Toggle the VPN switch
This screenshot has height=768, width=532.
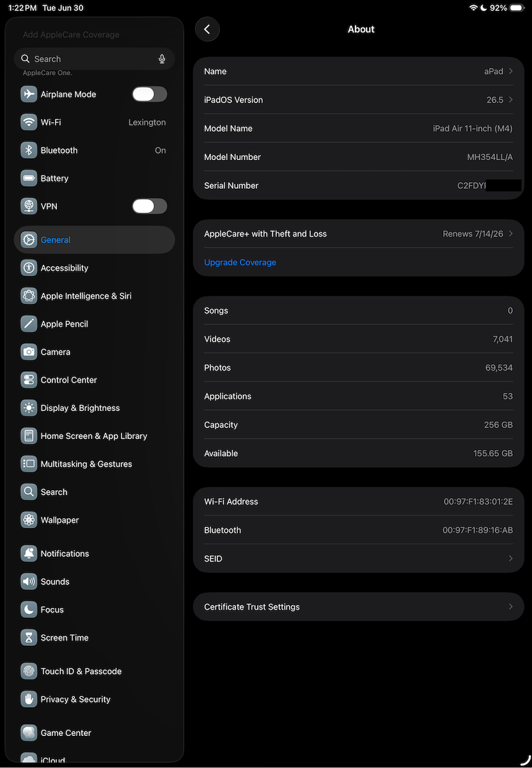(150, 206)
